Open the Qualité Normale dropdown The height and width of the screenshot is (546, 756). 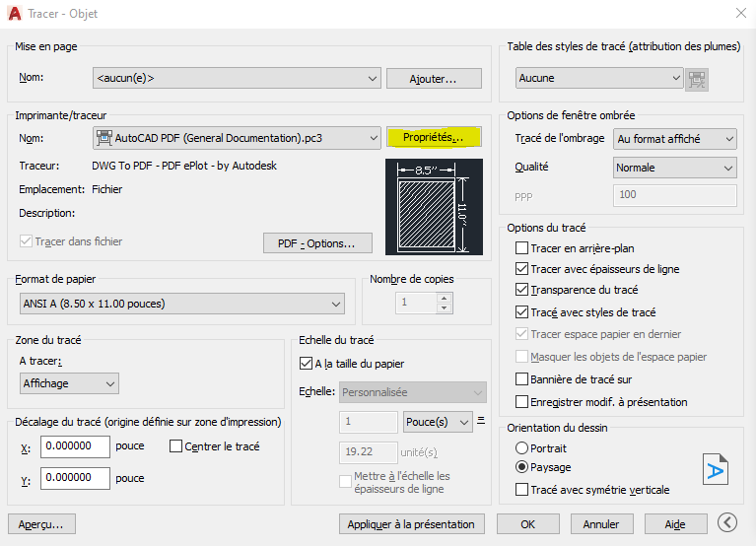(x=675, y=168)
